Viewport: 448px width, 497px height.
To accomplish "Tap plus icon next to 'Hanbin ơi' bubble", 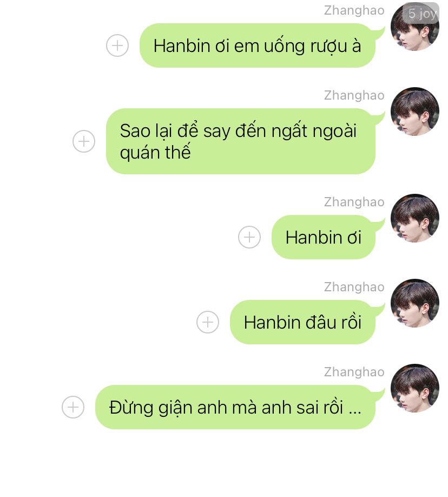I will (x=249, y=237).
